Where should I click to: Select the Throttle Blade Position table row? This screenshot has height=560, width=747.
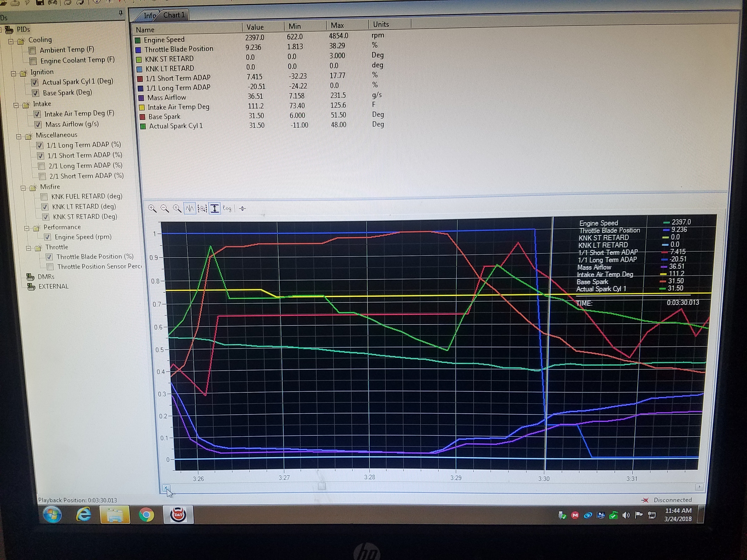(x=260, y=48)
